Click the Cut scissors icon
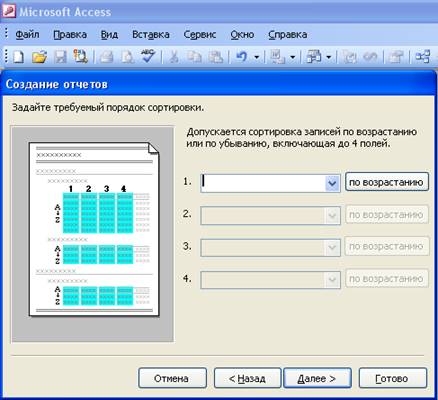438x400 pixels. pyautogui.click(x=173, y=57)
